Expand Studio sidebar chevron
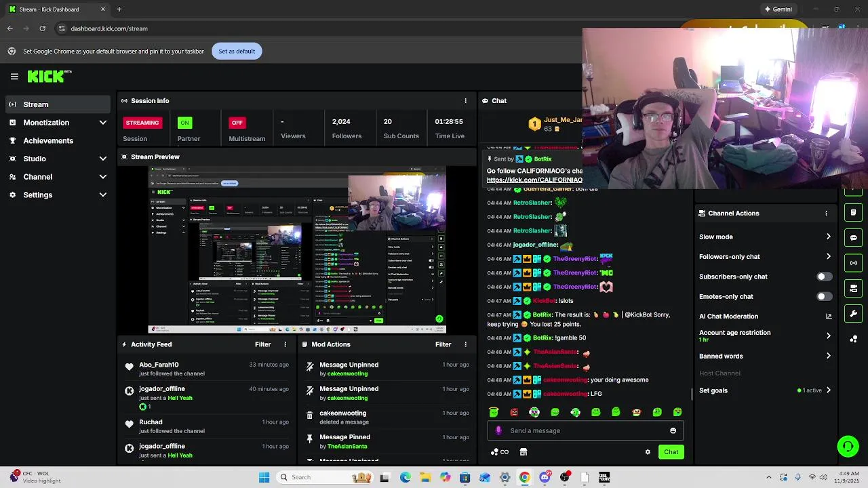Image resolution: width=868 pixels, height=488 pixels. 103,159
